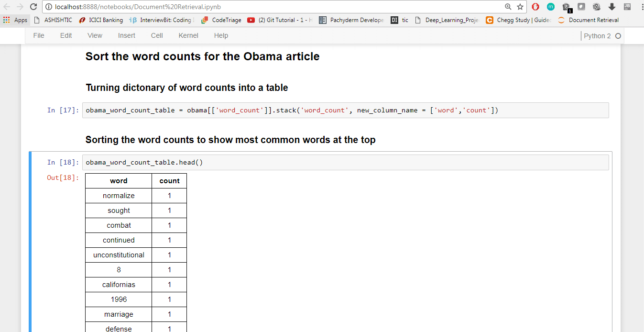This screenshot has width=644, height=332.
Task: Click the 'word' column header
Action: (x=119, y=181)
